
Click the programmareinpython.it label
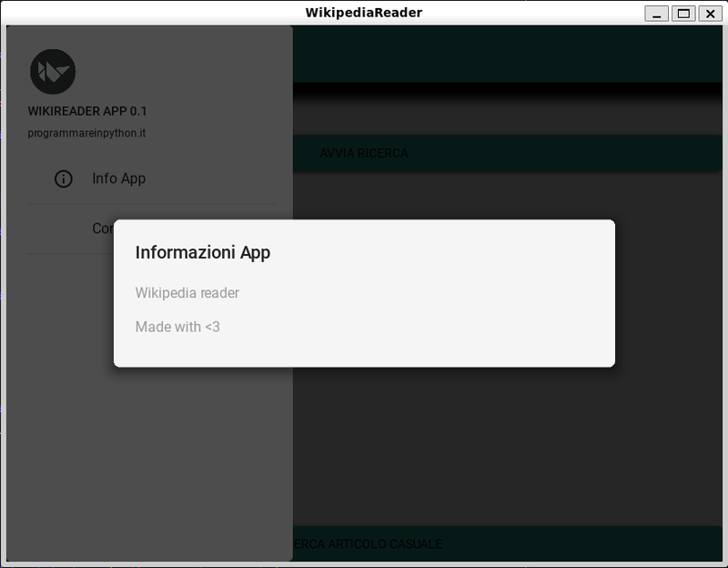click(86, 133)
